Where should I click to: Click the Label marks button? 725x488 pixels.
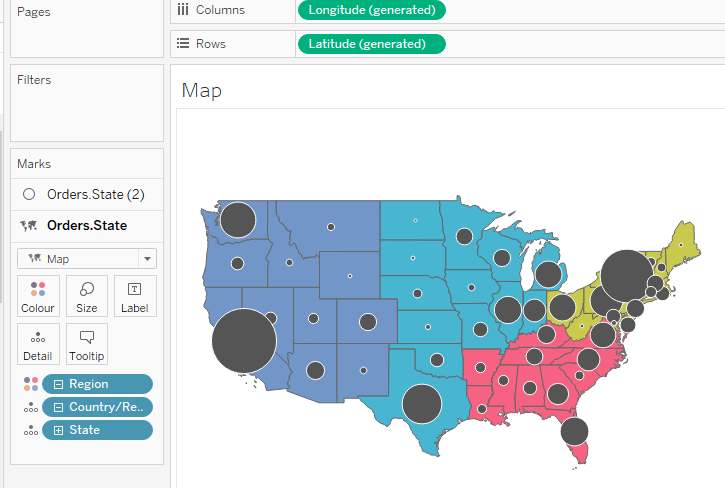pos(135,297)
